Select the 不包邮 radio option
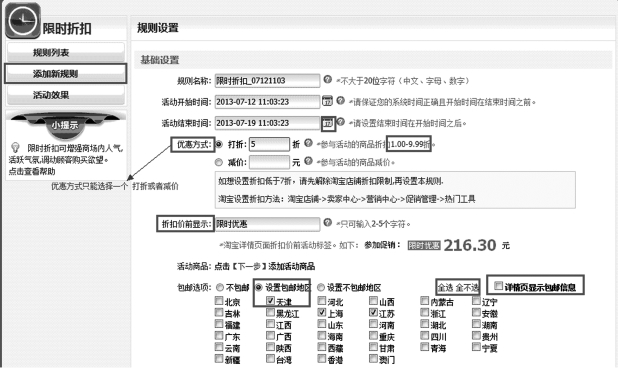 (x=220, y=287)
